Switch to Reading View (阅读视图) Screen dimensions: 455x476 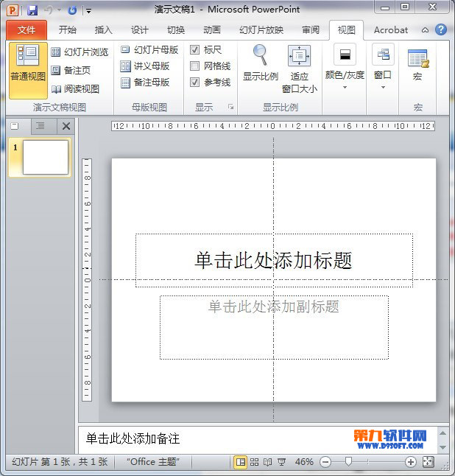pos(75,89)
